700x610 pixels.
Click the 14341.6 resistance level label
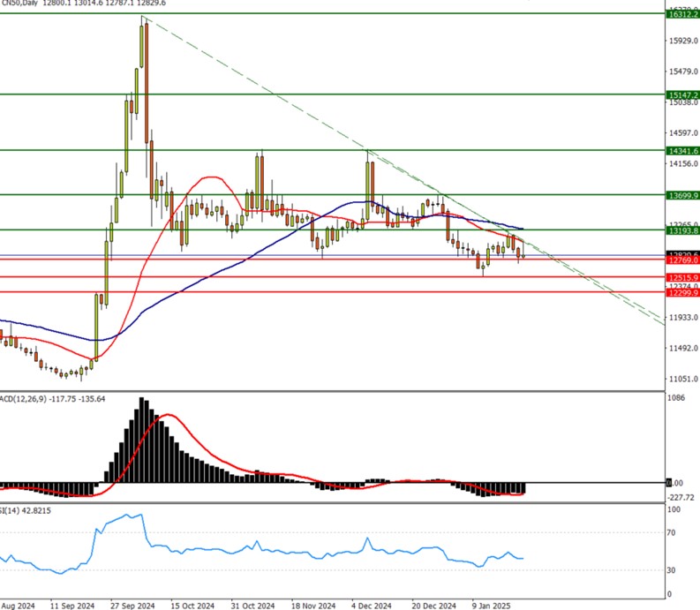tap(681, 151)
